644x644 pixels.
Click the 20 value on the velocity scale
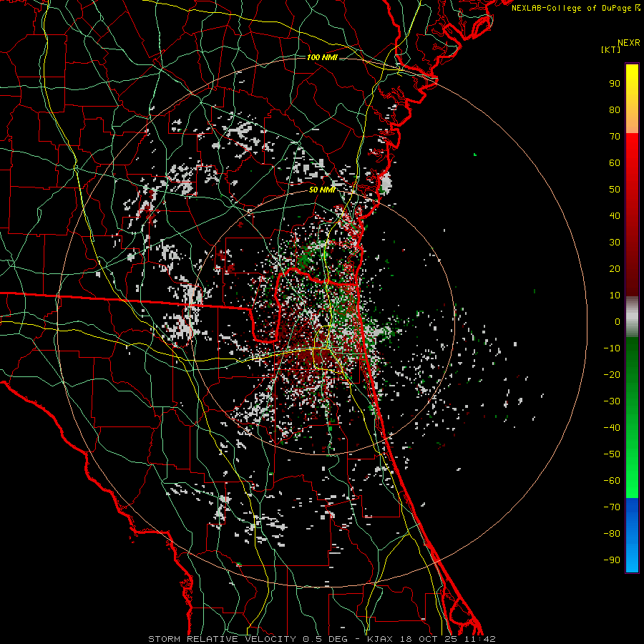(x=615, y=269)
